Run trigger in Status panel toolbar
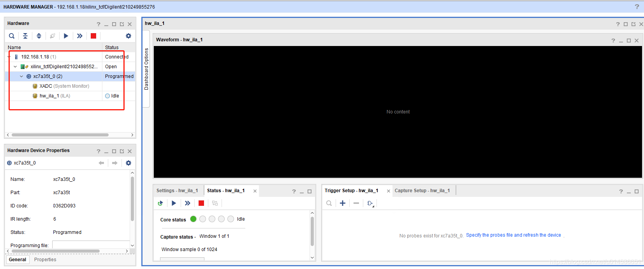This screenshot has width=644, height=269. (174, 203)
